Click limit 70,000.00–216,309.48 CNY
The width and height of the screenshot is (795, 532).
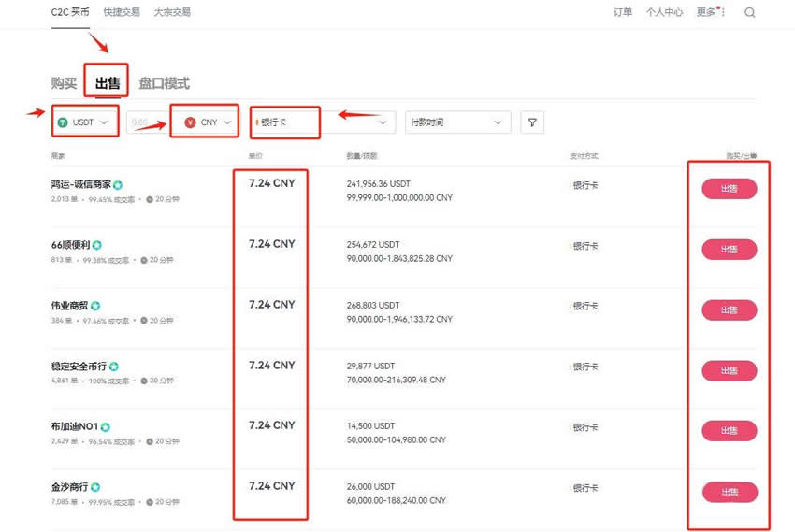(x=397, y=380)
